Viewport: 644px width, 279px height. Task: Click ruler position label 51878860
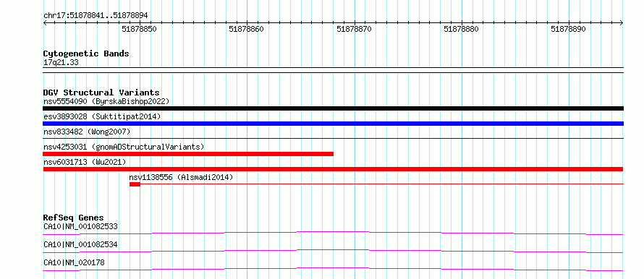point(247,29)
